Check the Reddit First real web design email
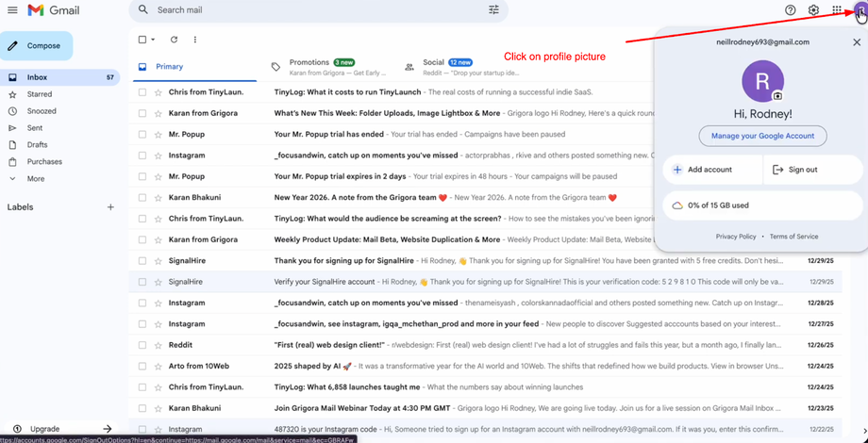This screenshot has width=868, height=443. coord(142,345)
